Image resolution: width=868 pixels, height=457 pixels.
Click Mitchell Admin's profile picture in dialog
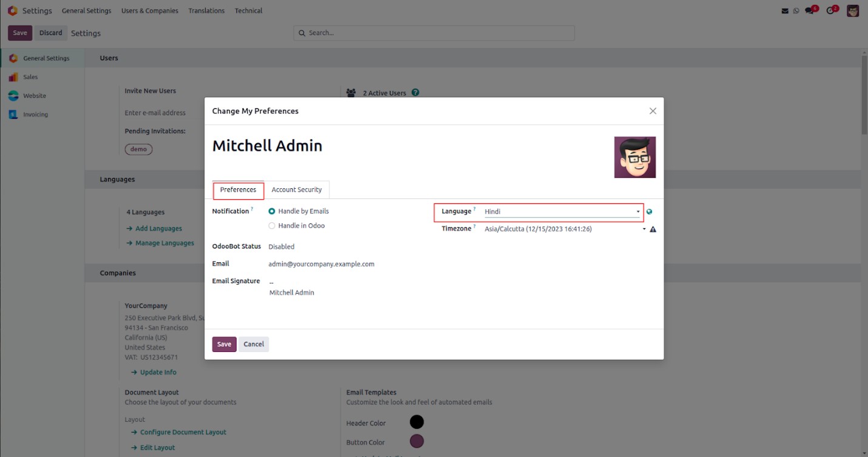(634, 157)
